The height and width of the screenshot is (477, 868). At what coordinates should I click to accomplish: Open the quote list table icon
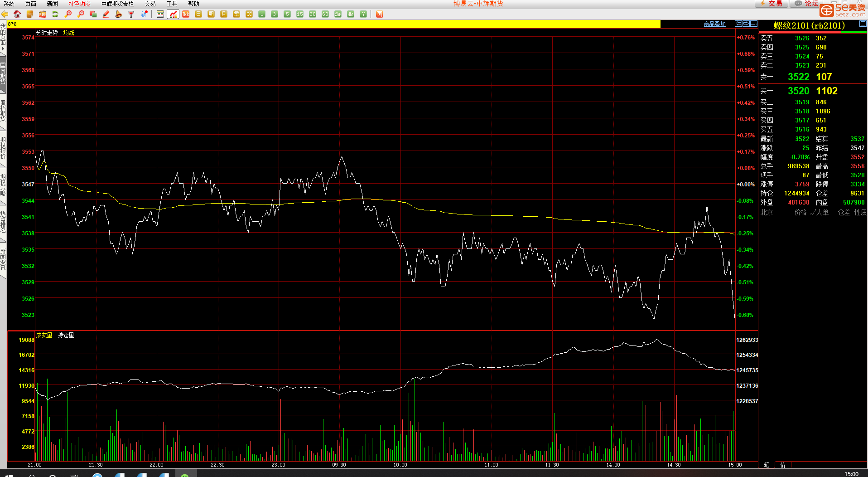pos(160,14)
